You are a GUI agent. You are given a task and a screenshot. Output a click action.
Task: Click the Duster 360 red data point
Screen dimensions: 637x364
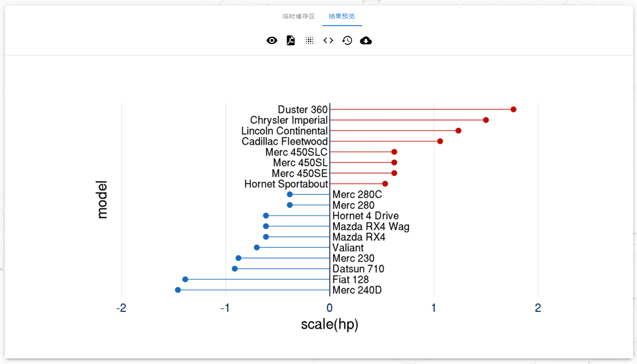click(x=514, y=109)
